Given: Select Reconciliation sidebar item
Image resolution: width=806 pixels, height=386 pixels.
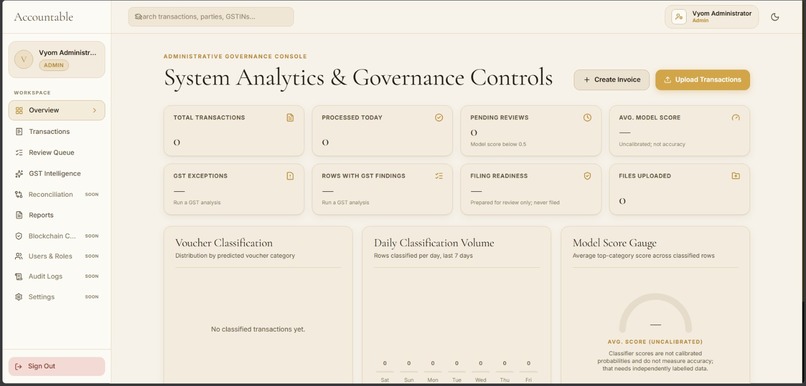Looking at the screenshot, I should [57, 194].
